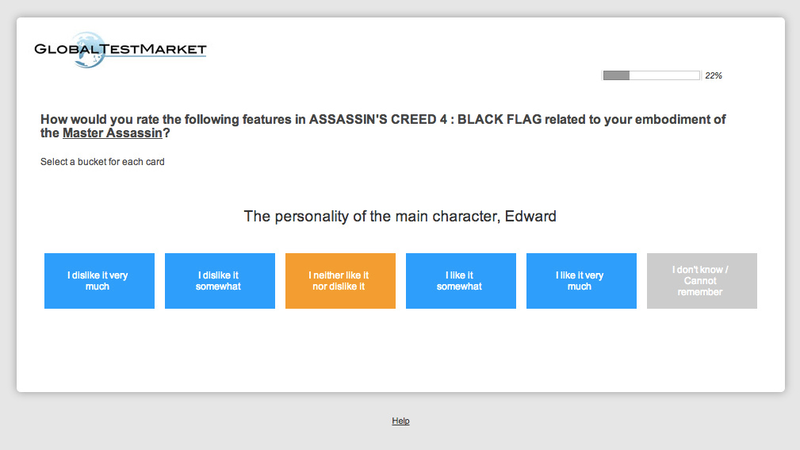The height and width of the screenshot is (450, 800).
Task: Click the word "Edward" in the card
Action: pos(531,216)
